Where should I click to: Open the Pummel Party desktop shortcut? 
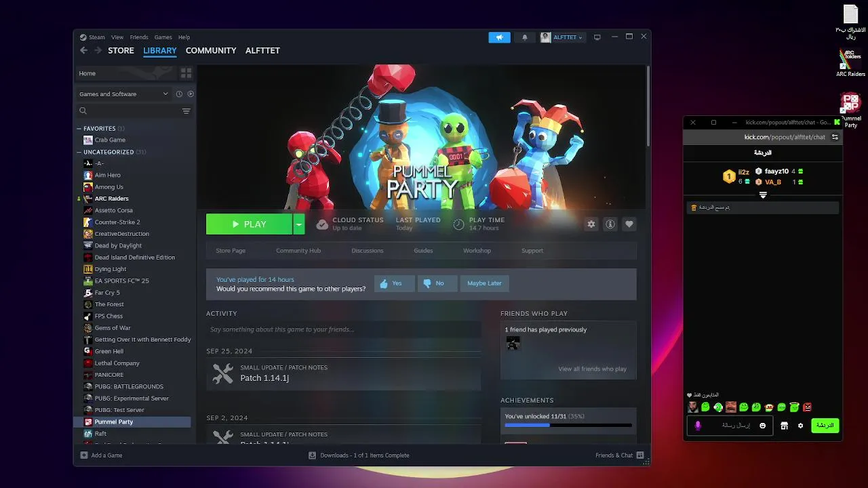click(850, 110)
